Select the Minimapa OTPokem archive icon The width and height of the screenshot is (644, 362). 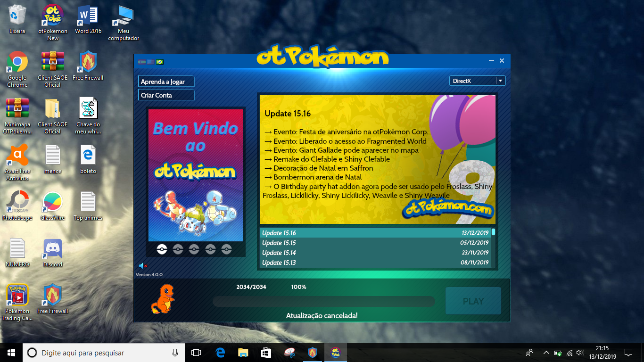click(x=17, y=116)
